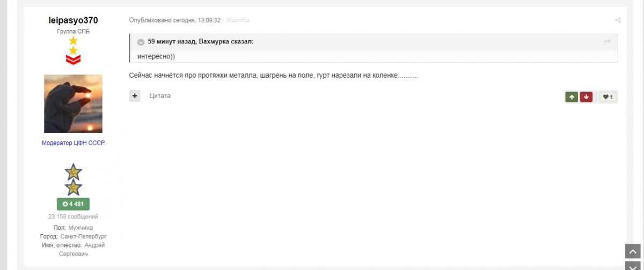The width and height of the screenshot is (644, 270).
Task: Open the green 4 481 reputation badge
Action: (73, 204)
